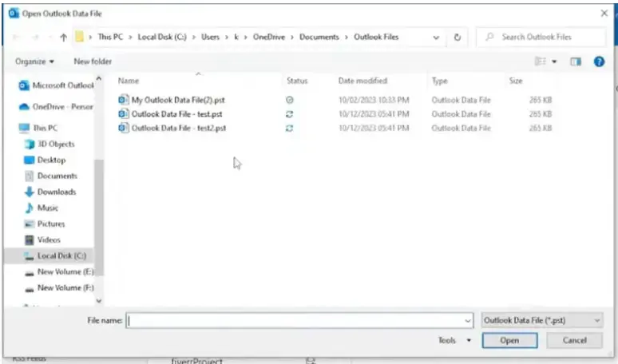Expand the address bar history dropdown
The width and height of the screenshot is (618, 364).
click(436, 38)
